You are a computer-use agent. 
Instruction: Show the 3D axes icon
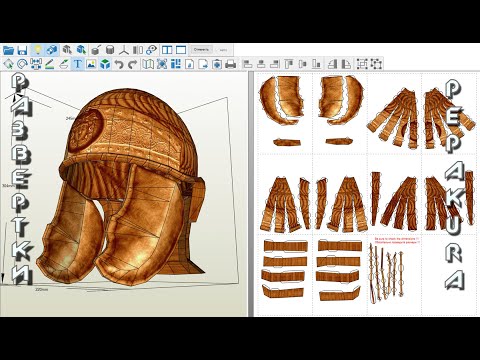pyautogui.click(x=124, y=50)
